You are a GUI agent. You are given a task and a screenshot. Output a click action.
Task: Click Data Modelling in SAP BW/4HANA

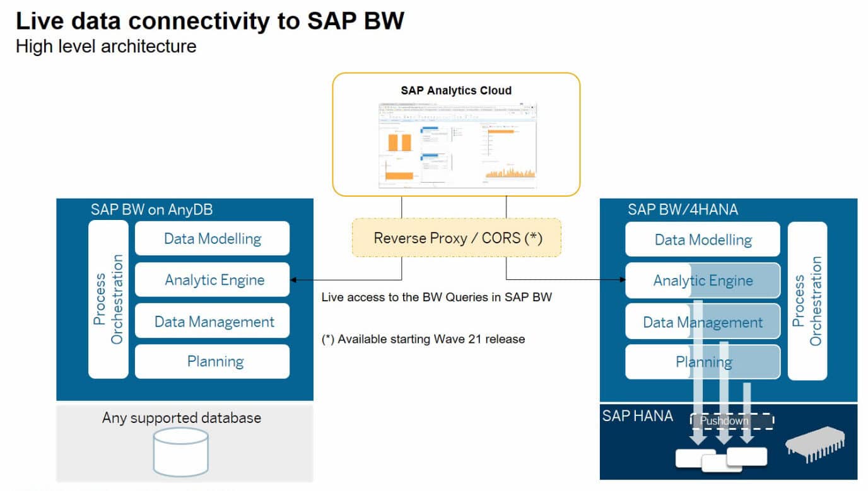coord(702,240)
